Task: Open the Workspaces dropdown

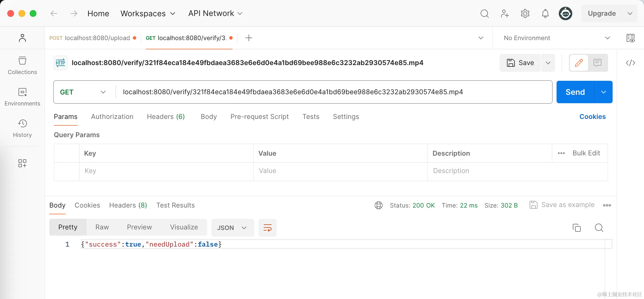Action: [148, 13]
